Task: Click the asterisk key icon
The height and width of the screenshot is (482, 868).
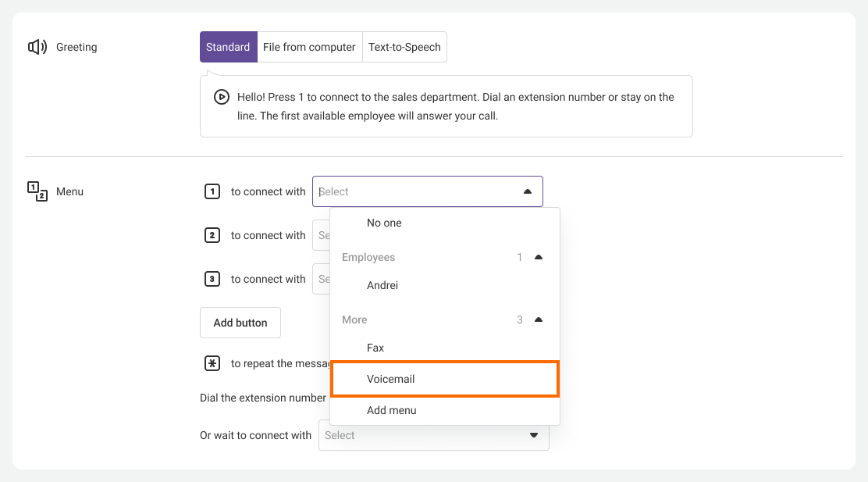Action: [x=212, y=363]
